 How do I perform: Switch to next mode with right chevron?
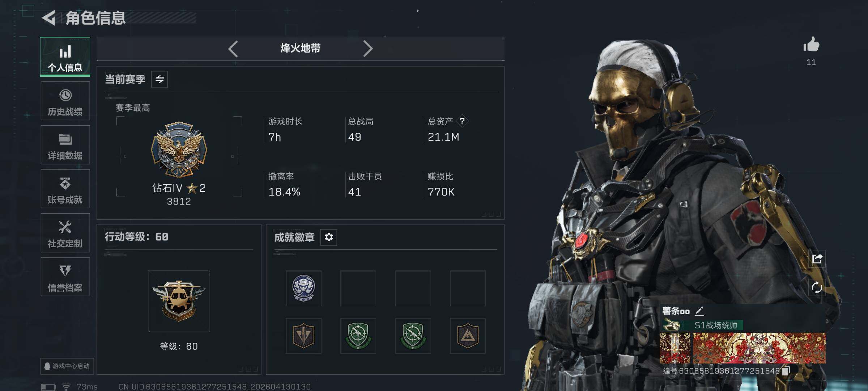[x=368, y=49]
